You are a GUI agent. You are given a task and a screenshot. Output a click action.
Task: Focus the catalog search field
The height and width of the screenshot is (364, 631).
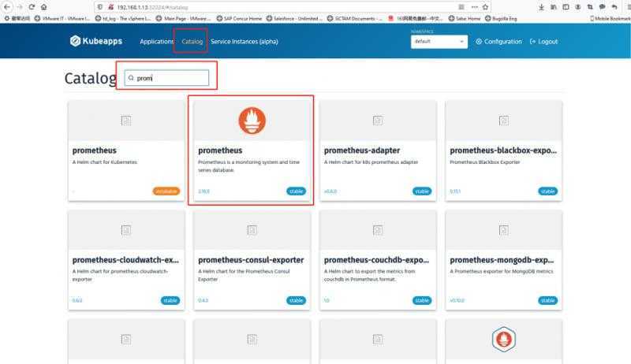point(166,78)
